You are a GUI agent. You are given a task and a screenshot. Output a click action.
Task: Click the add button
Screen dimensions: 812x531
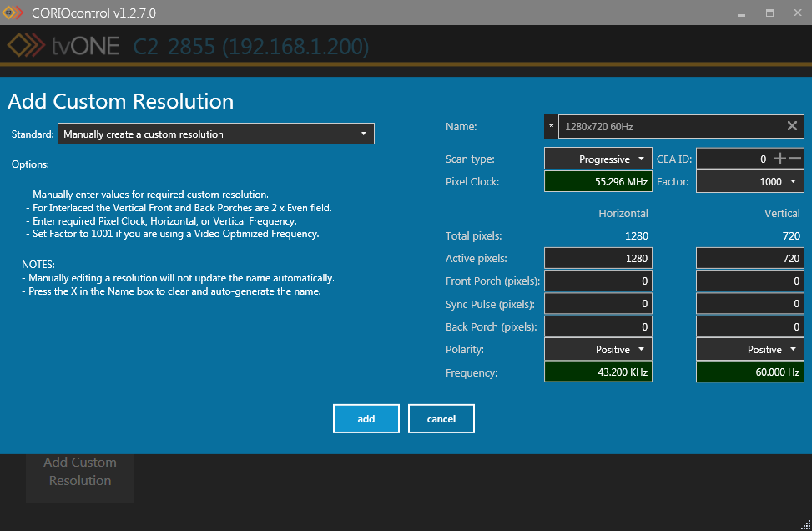pyautogui.click(x=366, y=418)
